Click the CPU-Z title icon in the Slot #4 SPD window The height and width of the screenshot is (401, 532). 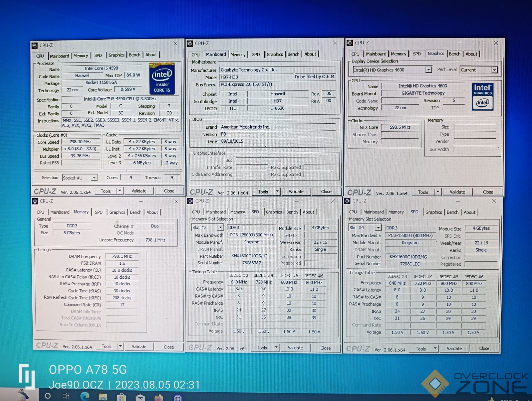(x=347, y=201)
